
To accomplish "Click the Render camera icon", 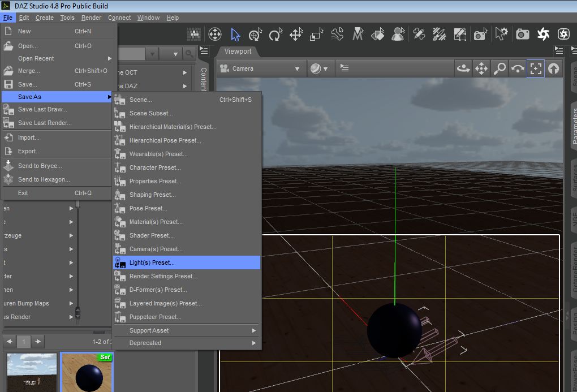I will [523, 35].
